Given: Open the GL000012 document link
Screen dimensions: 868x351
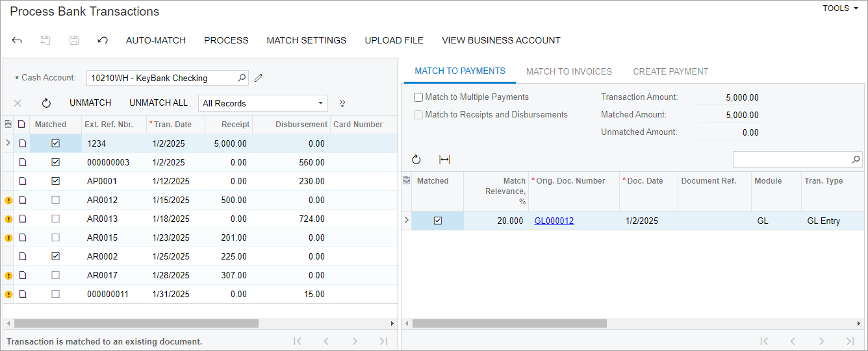Looking at the screenshot, I should tap(554, 221).
